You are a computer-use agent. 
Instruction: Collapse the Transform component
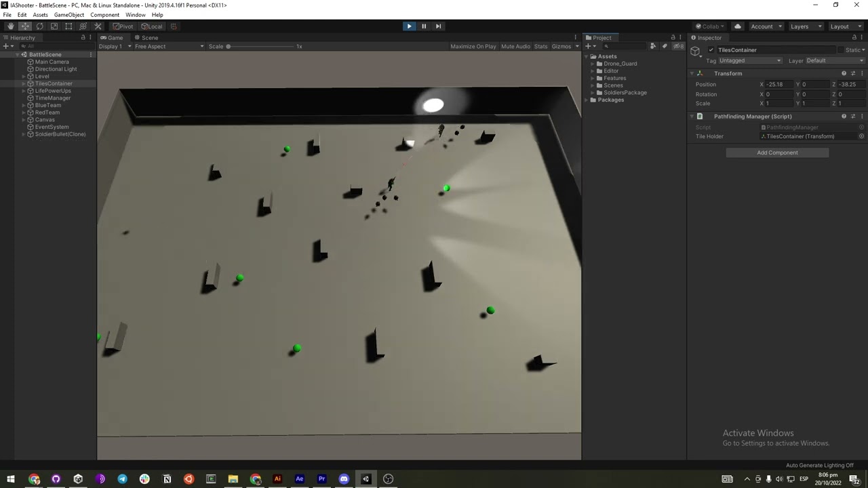click(x=692, y=73)
